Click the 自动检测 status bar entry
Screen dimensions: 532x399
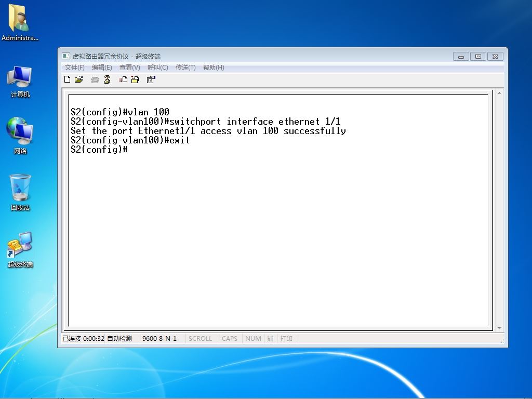coord(119,338)
